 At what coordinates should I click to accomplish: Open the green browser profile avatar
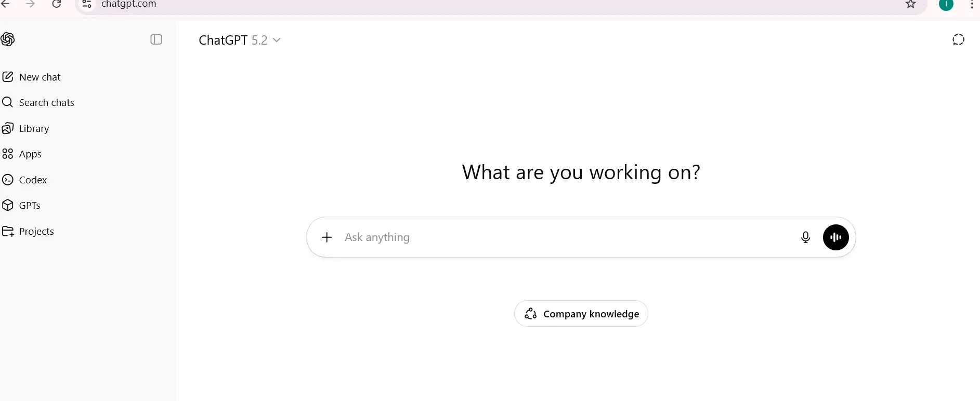coord(946,4)
